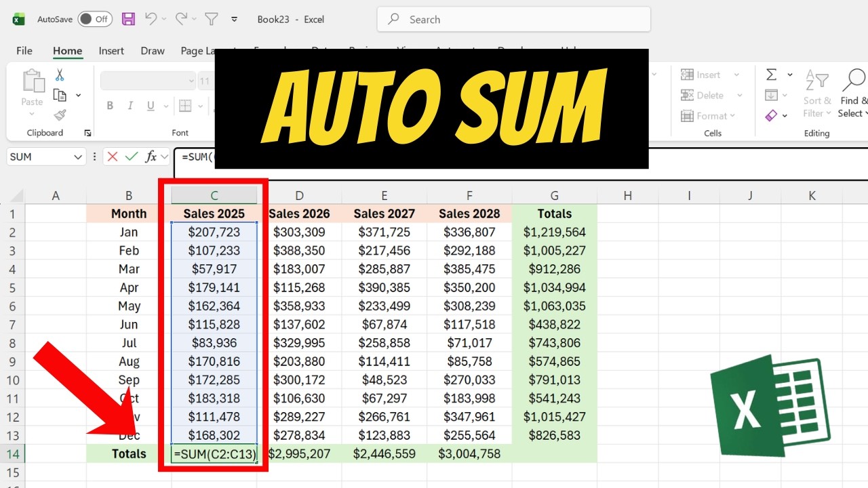The width and height of the screenshot is (868, 488).
Task: Confirm formula with green checkmark
Action: tap(132, 157)
